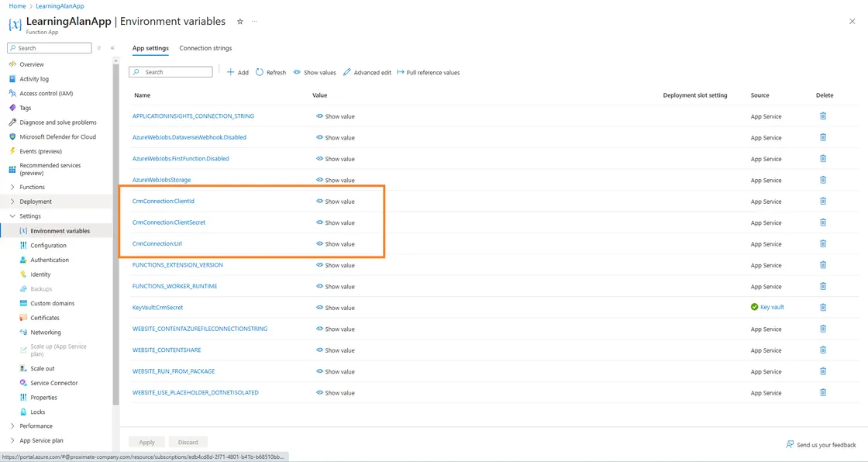Image resolution: width=868 pixels, height=462 pixels.
Task: Click the Home breadcrumb link
Action: [17, 6]
